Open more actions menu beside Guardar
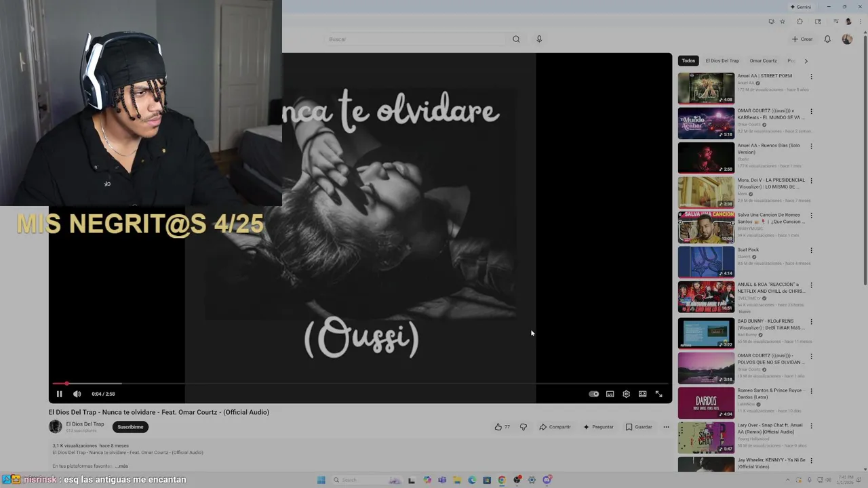The image size is (868, 488). (x=666, y=427)
